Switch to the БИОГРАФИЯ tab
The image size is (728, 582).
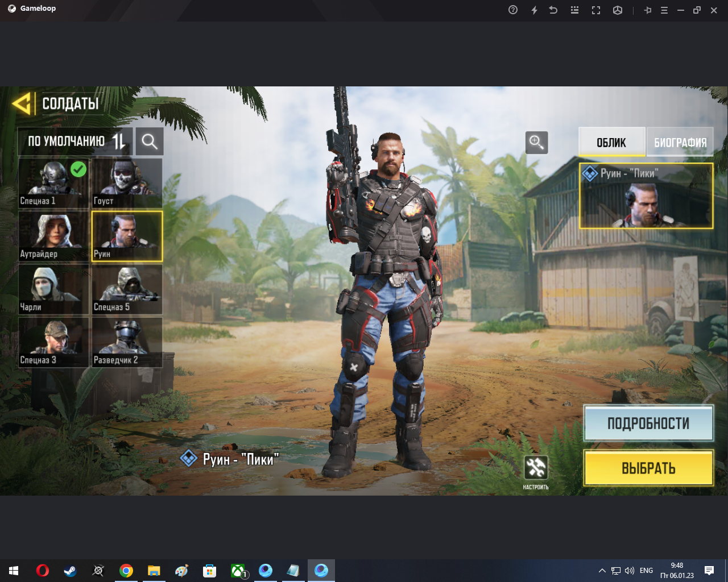point(680,142)
